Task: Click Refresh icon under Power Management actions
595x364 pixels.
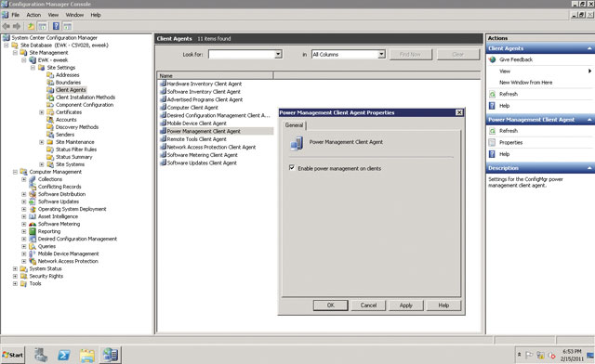Action: [x=492, y=131]
